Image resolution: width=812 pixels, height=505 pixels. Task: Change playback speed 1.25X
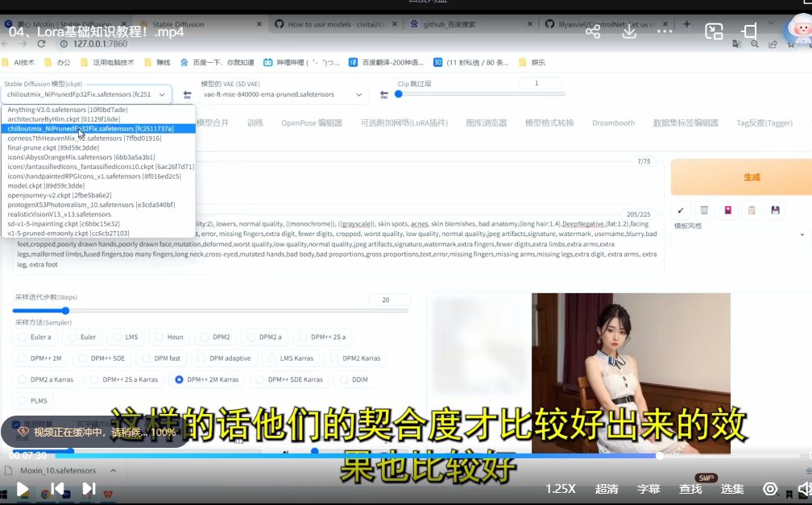561,489
